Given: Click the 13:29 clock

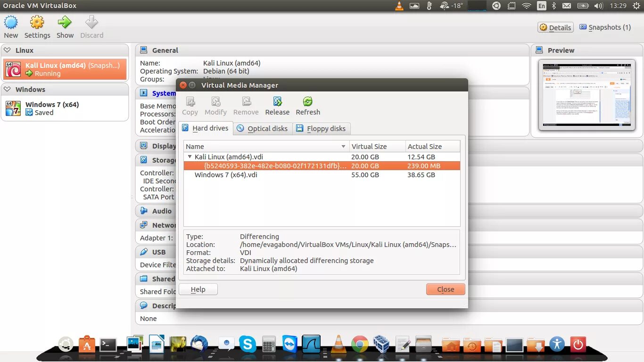Looking at the screenshot, I should click(x=618, y=6).
